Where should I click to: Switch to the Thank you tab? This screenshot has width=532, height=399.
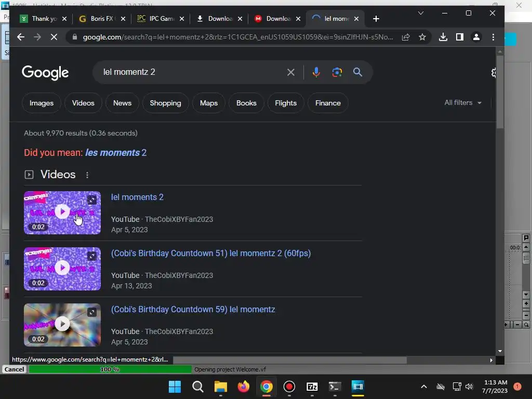tap(38, 19)
